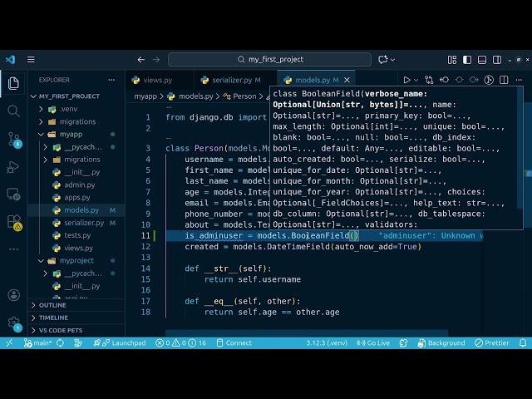This screenshot has height=399, width=532.
Task: Open tests.py in the explorer
Action: 77,235
